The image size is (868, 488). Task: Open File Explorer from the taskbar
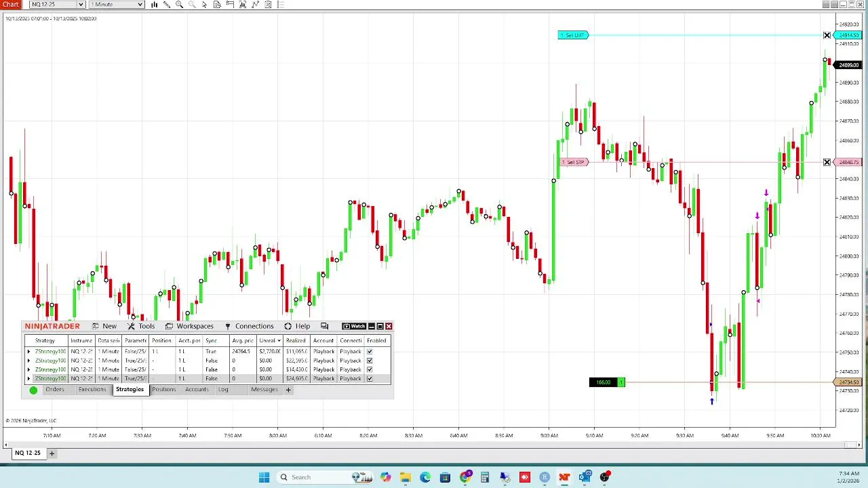tap(405, 477)
